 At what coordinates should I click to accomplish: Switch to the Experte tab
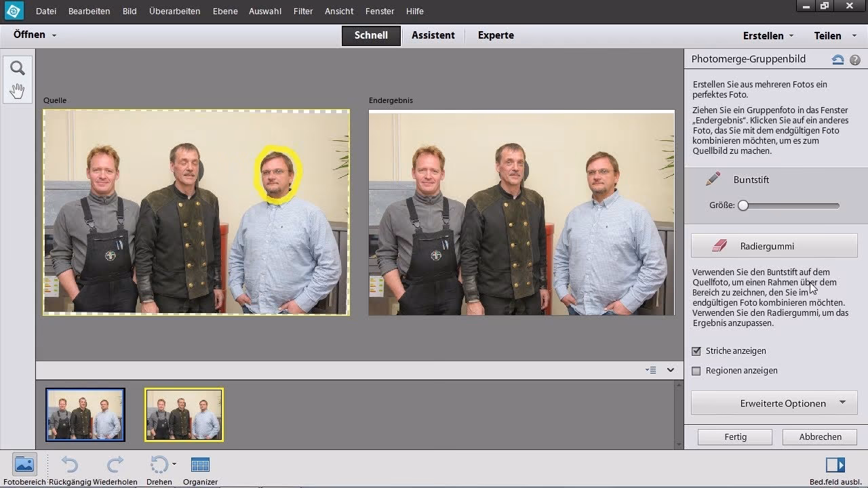(x=496, y=35)
